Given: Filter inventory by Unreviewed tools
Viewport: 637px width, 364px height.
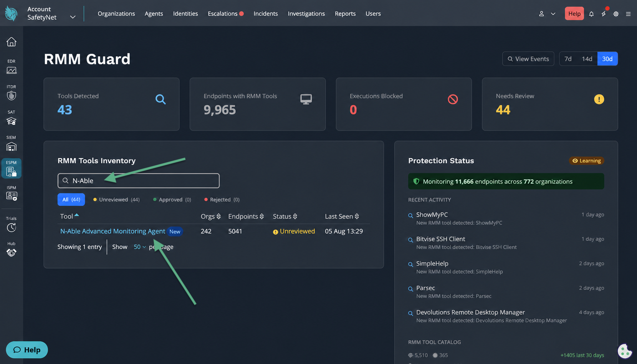Looking at the screenshot, I should pyautogui.click(x=116, y=200).
